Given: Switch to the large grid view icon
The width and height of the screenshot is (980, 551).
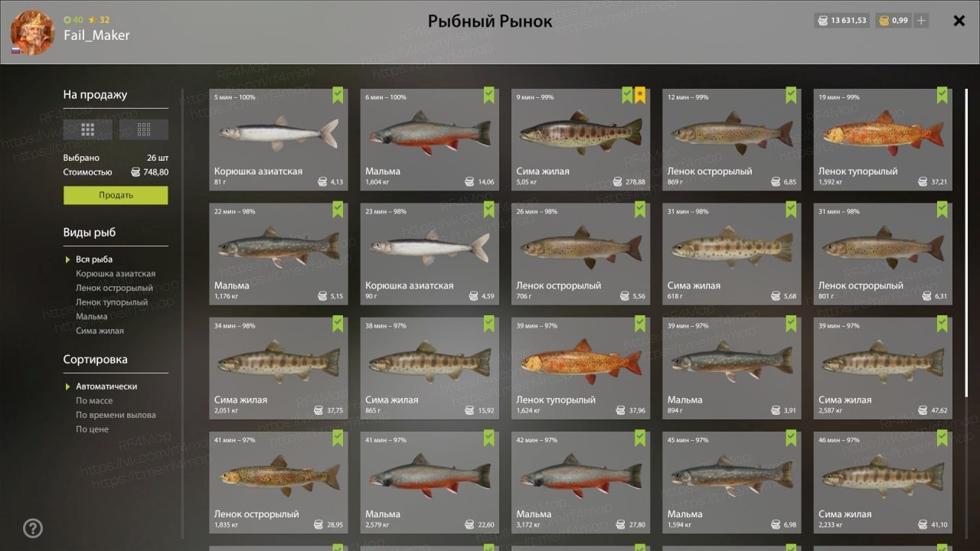Looking at the screenshot, I should click(88, 129).
